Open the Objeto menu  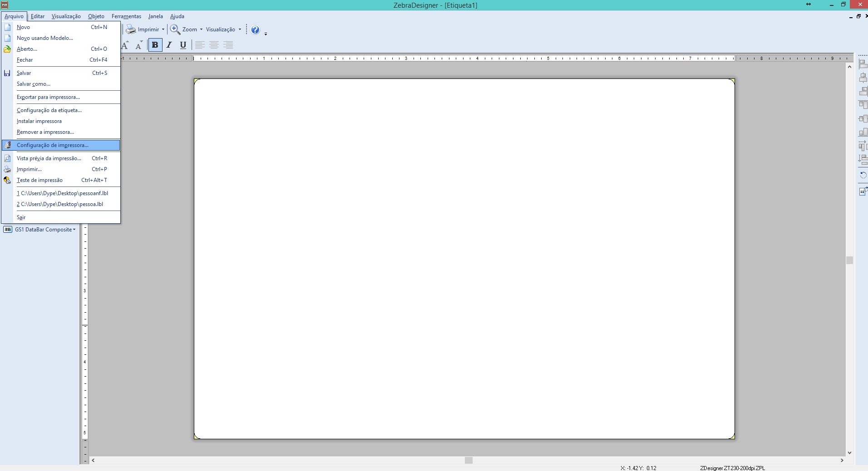click(x=96, y=16)
